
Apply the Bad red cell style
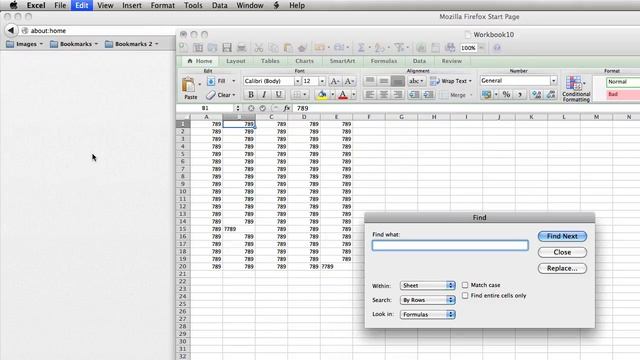[x=622, y=94]
